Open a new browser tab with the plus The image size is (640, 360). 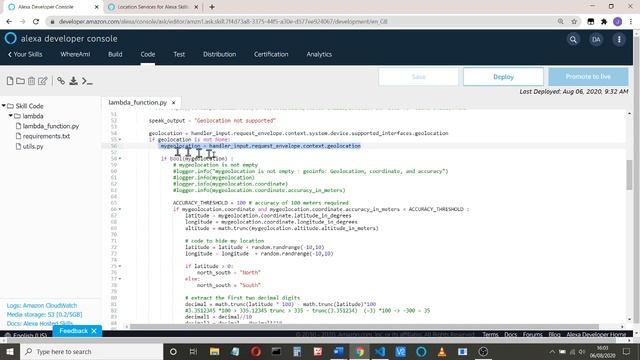pyautogui.click(x=212, y=7)
